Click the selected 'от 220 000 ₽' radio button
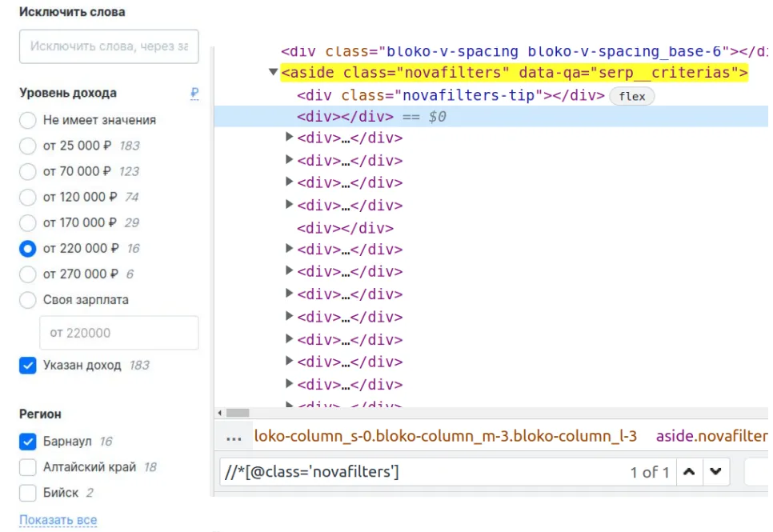The width and height of the screenshot is (773, 532). pyautogui.click(x=27, y=249)
